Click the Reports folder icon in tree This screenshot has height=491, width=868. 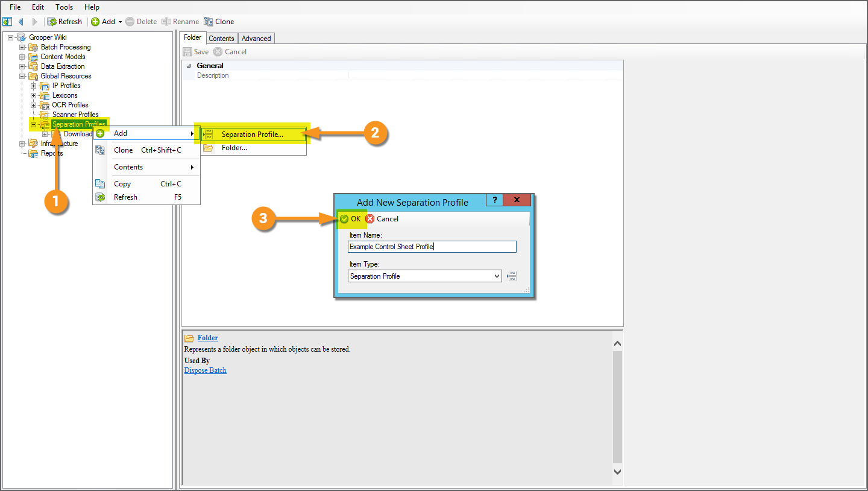point(33,153)
